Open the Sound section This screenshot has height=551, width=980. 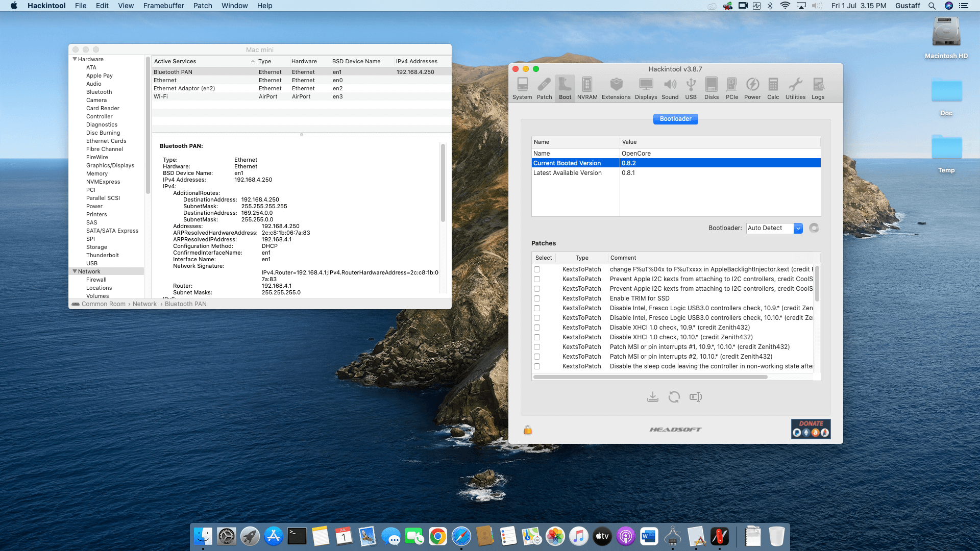(x=670, y=88)
